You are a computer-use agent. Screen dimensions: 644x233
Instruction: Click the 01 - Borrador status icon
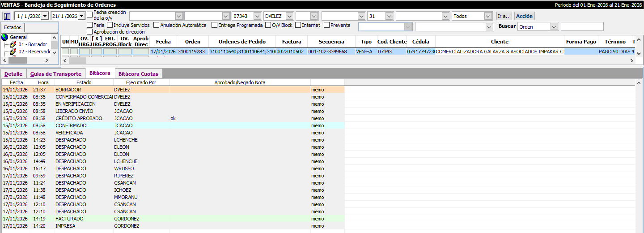point(13,44)
